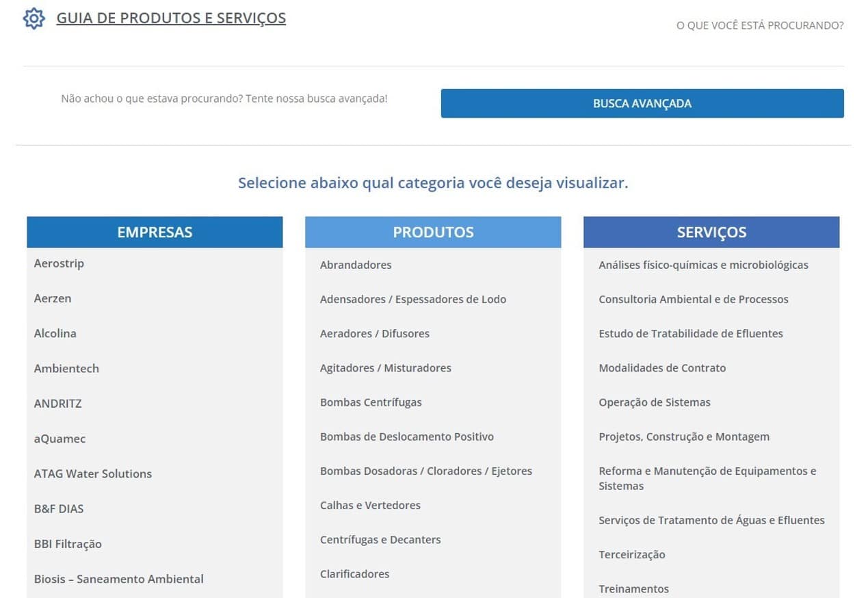The width and height of the screenshot is (868, 598).
Task: Go to ANDRITZ company page
Action: point(57,404)
